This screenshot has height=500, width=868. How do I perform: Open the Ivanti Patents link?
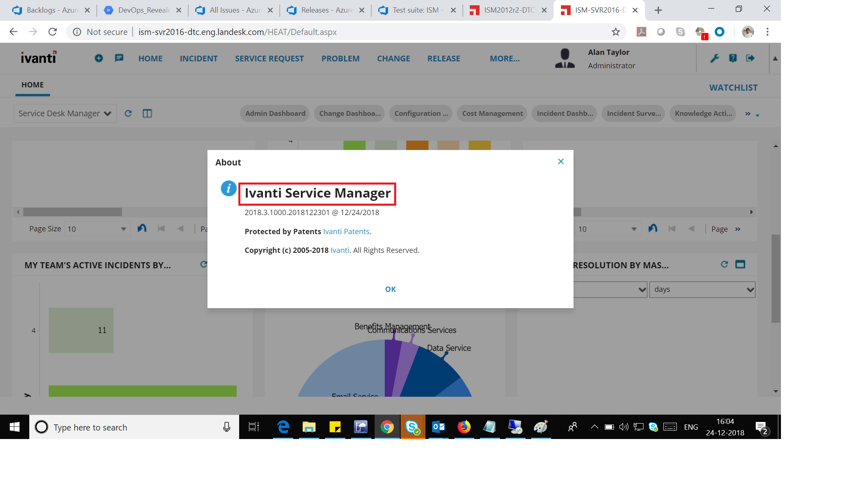pyautogui.click(x=346, y=231)
